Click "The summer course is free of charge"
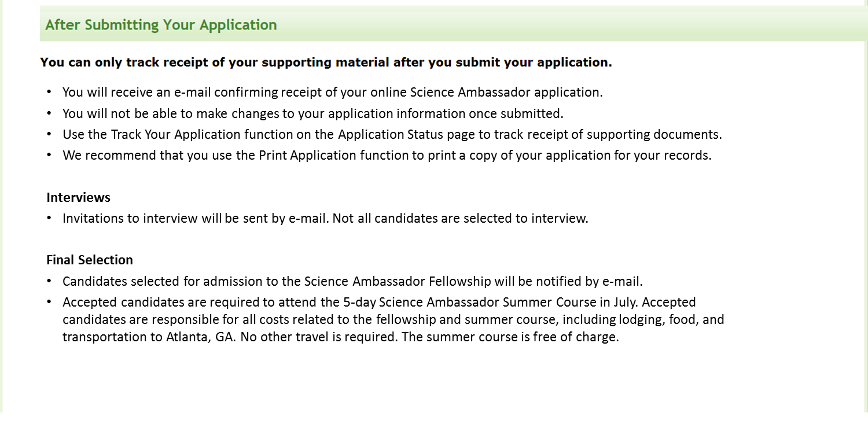 (x=510, y=337)
